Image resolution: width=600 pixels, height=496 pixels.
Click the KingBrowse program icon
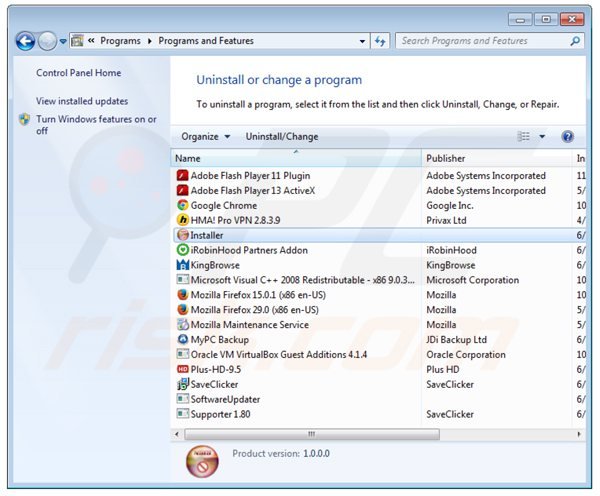coord(182,265)
